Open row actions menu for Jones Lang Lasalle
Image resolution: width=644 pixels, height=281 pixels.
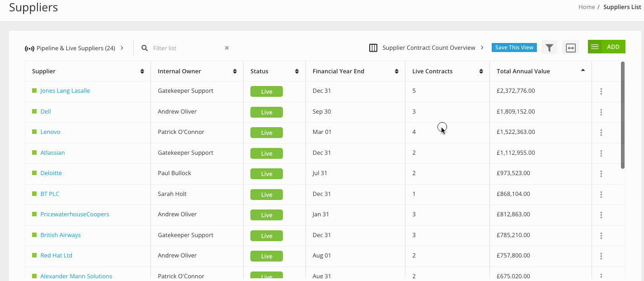pyautogui.click(x=601, y=91)
